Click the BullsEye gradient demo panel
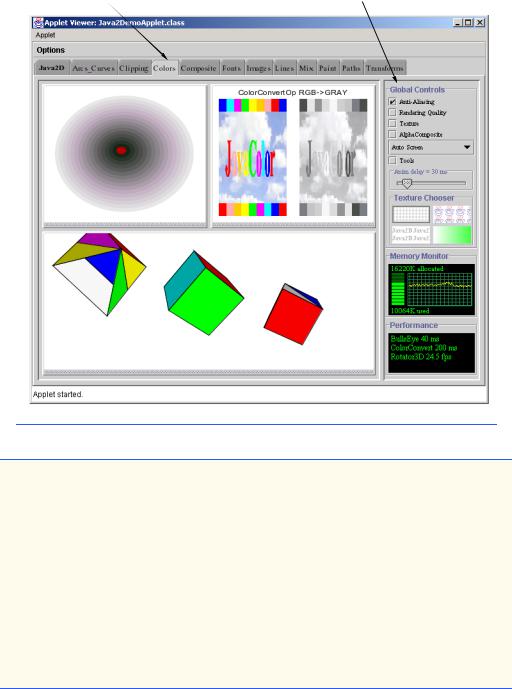The image size is (512, 689). tap(125, 154)
